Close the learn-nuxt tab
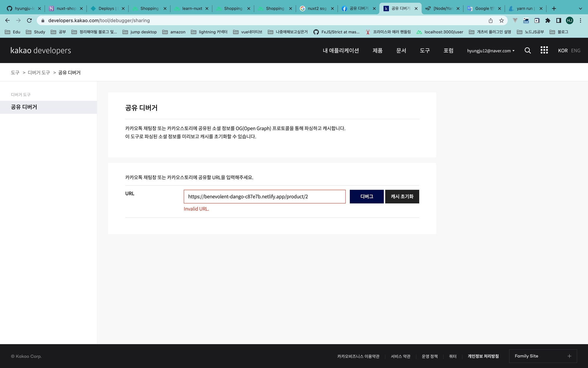Image resolution: width=588 pixels, height=368 pixels. pos(207,9)
